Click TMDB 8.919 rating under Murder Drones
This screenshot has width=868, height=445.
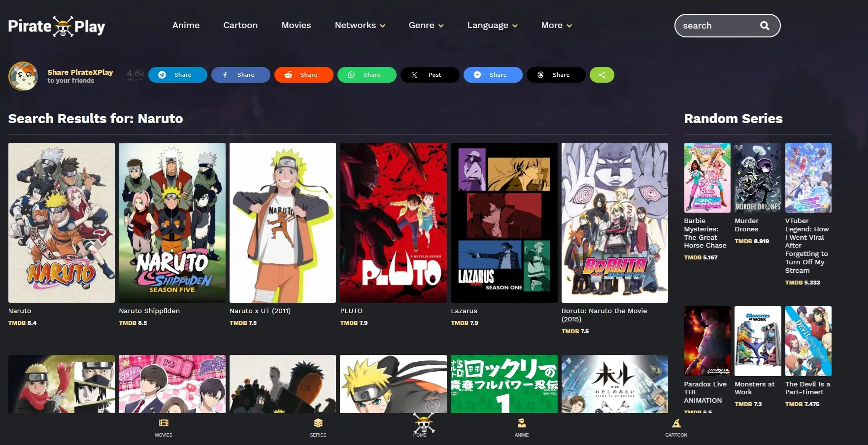pos(752,241)
